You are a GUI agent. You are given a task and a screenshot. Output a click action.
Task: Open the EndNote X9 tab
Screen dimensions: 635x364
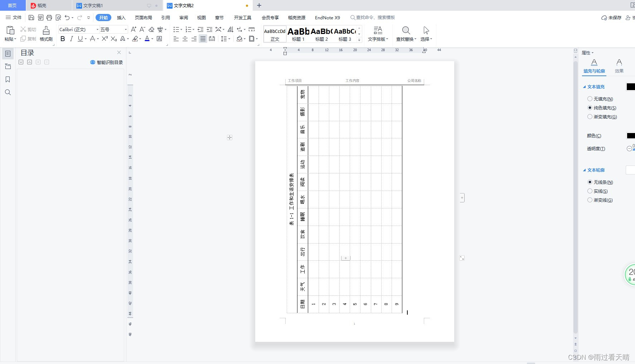coord(327,18)
